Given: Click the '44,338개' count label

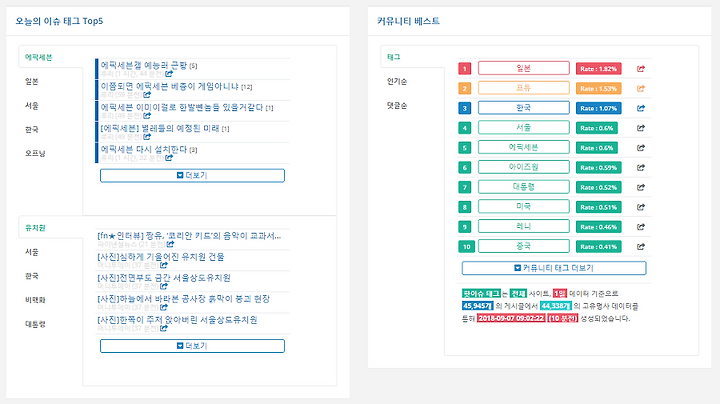Looking at the screenshot, I should click(x=556, y=306).
